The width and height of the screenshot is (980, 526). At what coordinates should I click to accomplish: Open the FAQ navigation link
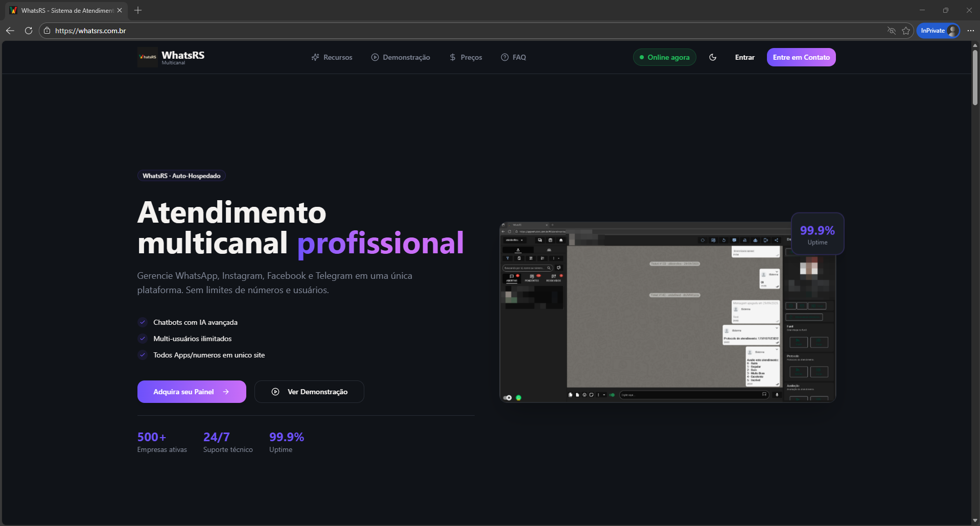pyautogui.click(x=513, y=57)
